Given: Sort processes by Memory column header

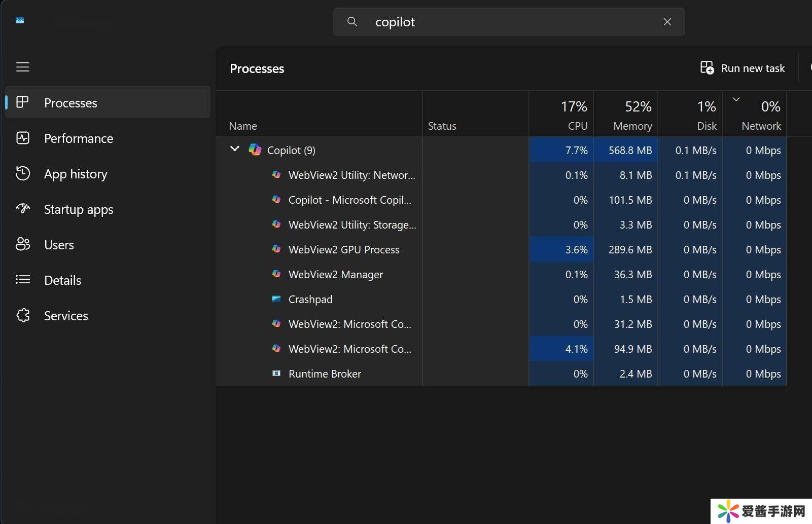Looking at the screenshot, I should pos(626,115).
